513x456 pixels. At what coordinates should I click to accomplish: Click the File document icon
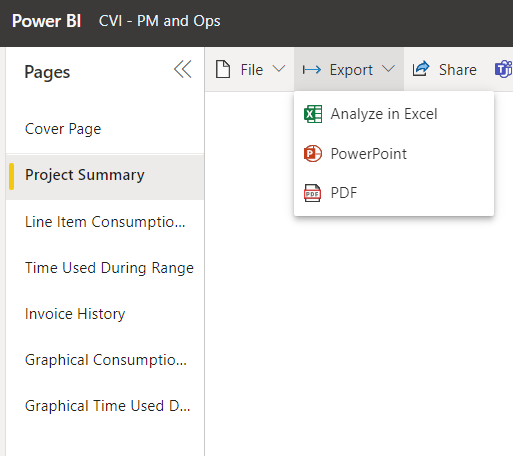223,69
